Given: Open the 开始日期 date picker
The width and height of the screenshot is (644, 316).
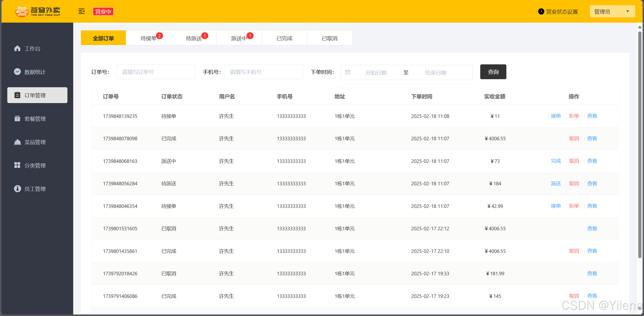Looking at the screenshot, I should 376,73.
